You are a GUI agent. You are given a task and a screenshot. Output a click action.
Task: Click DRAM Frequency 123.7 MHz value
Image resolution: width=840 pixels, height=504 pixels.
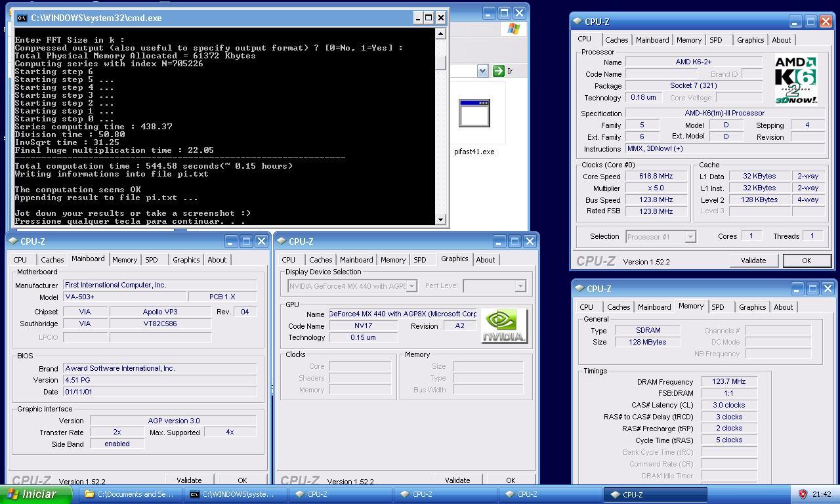pyautogui.click(x=729, y=382)
